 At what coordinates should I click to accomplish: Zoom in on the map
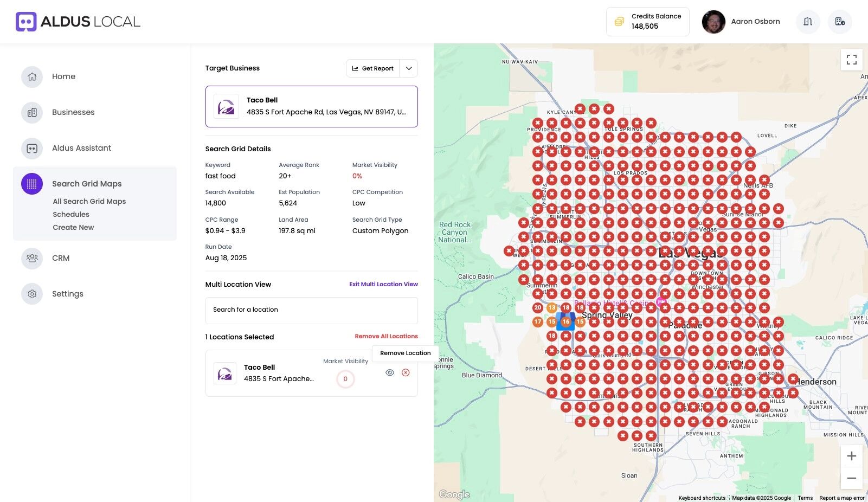coord(852,456)
